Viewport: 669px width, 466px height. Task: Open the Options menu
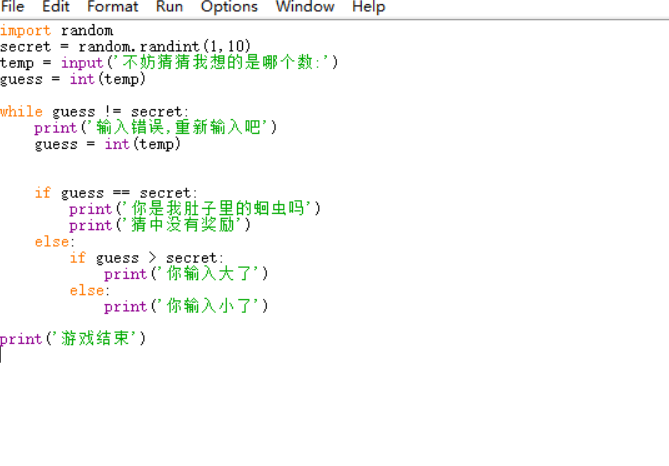(229, 7)
